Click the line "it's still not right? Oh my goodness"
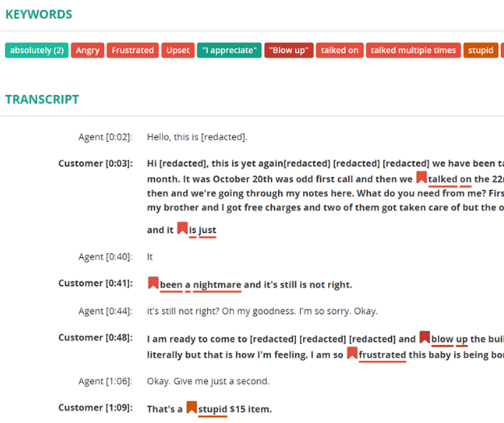This screenshot has width=504, height=423. pyautogui.click(x=262, y=311)
